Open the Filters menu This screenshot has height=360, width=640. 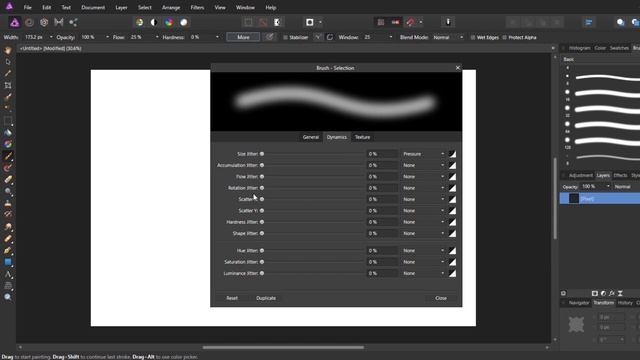[197, 7]
